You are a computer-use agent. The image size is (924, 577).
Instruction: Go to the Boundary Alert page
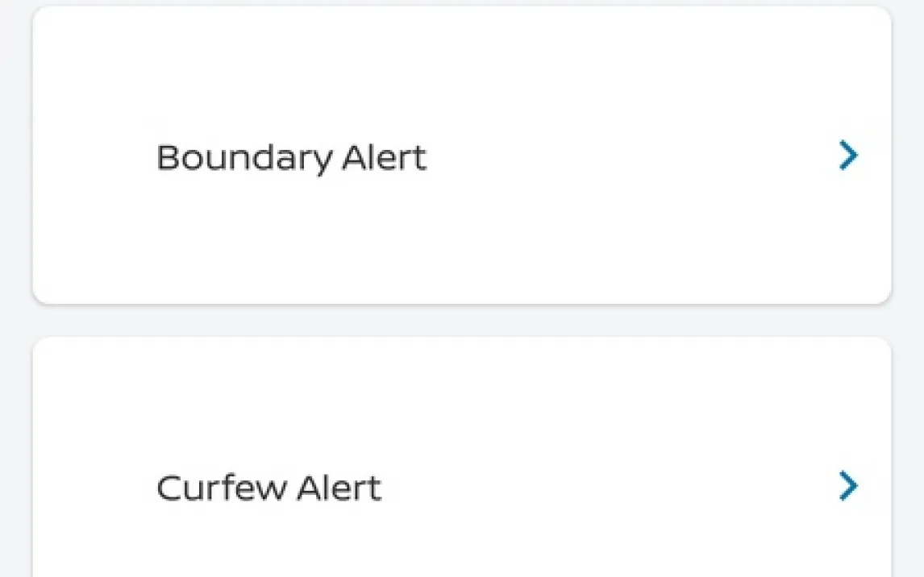pos(461,156)
